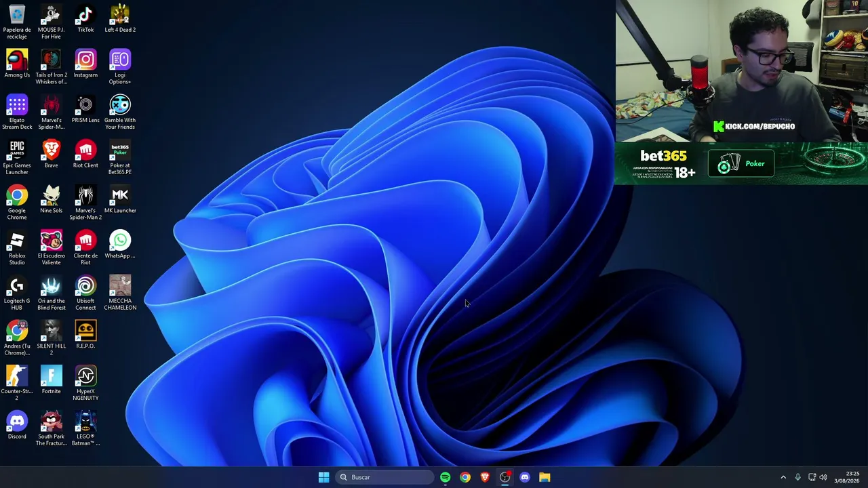
Task: Expand the hidden system tray icons
Action: [x=783, y=477]
